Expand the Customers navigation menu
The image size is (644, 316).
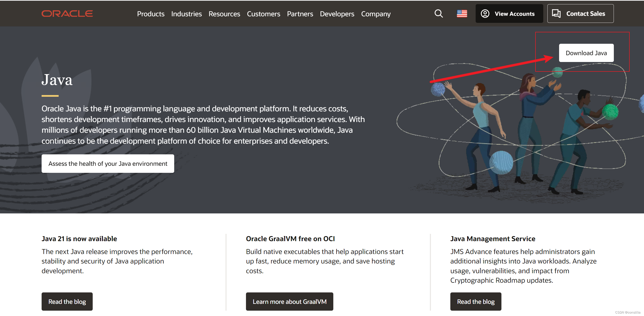pyautogui.click(x=263, y=14)
